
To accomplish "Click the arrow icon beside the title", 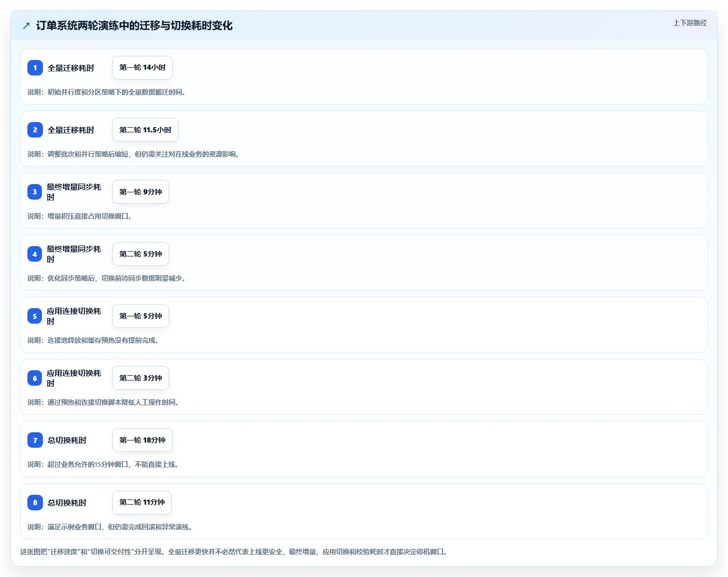I will pos(26,25).
